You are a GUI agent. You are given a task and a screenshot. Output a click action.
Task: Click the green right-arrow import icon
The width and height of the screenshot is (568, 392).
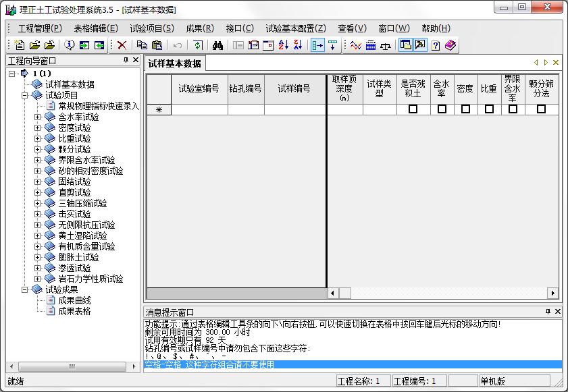click(84, 45)
